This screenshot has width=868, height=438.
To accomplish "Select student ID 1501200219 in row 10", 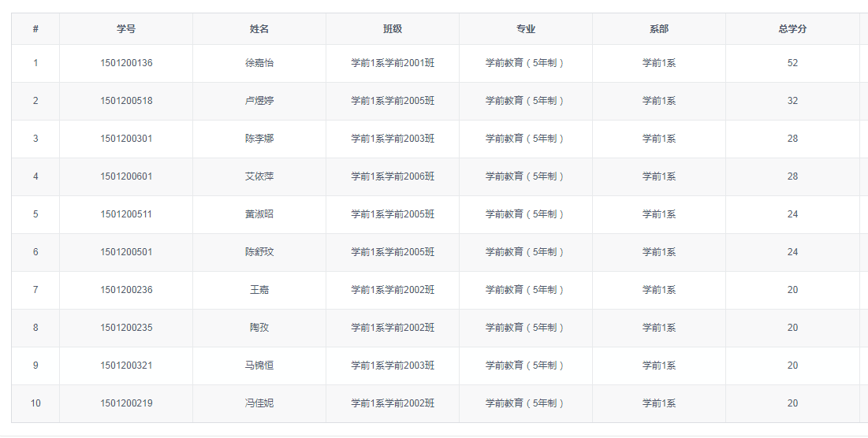I will (126, 403).
